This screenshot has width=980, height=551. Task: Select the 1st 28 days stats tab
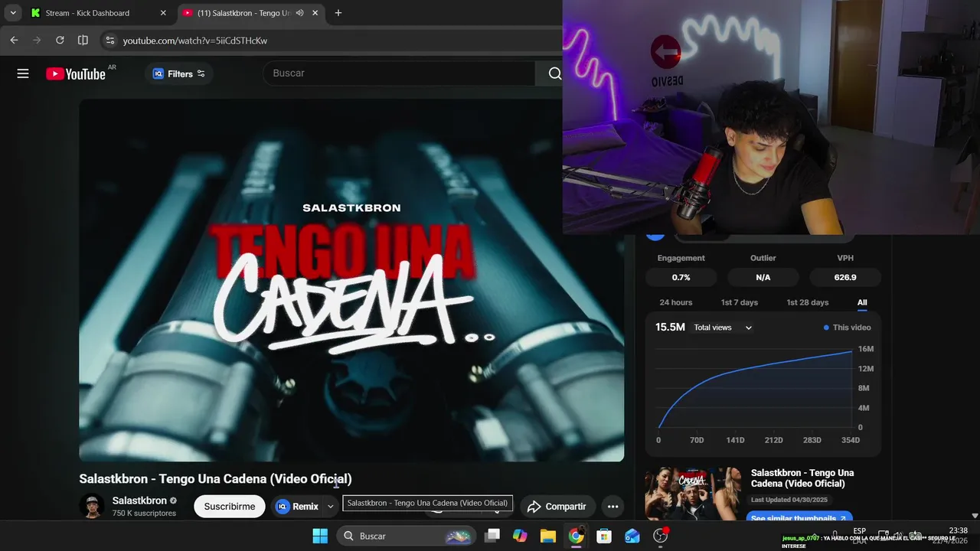[x=808, y=302]
